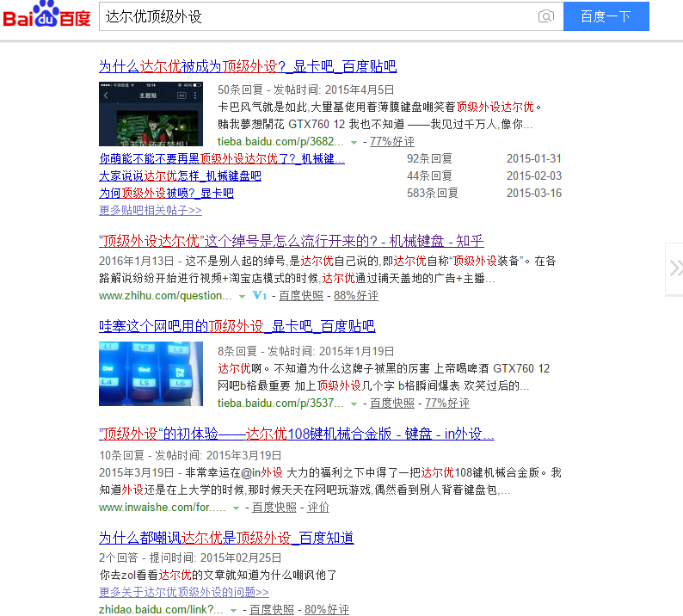The image size is (683, 616).
Task: Open 77%好评 of the 网吧 result
Action: (x=447, y=403)
